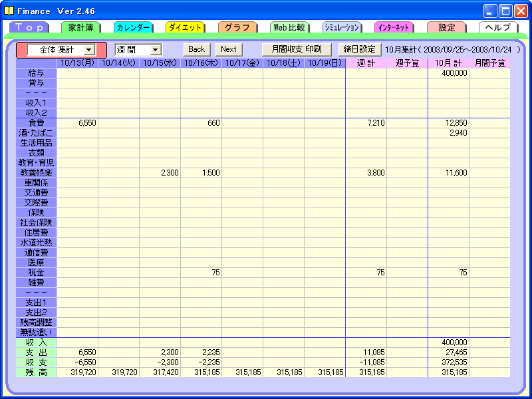Switch to the インターネット tab
532x399 pixels.
(394, 27)
